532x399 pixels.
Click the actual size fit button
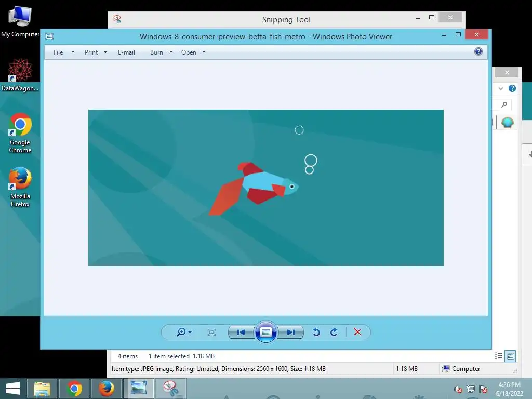click(x=211, y=332)
